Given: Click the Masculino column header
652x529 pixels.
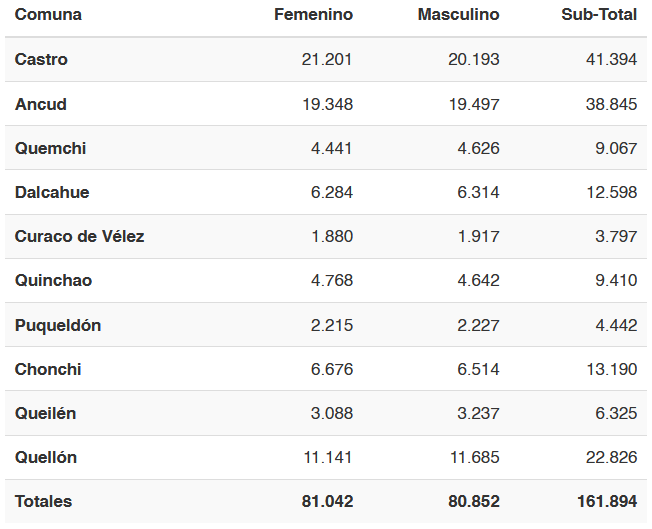Looking at the screenshot, I should coord(458,15).
